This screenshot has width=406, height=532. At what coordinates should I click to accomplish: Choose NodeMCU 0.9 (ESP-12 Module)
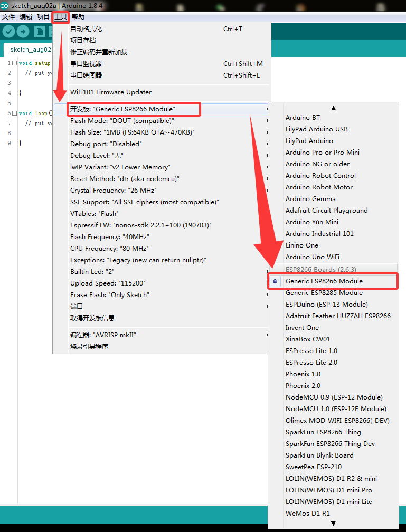tap(333, 397)
